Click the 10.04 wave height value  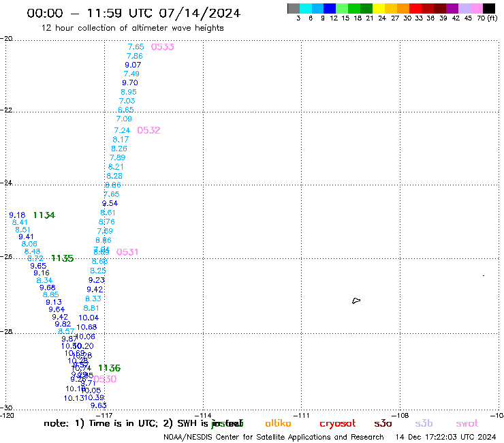[x=89, y=318]
